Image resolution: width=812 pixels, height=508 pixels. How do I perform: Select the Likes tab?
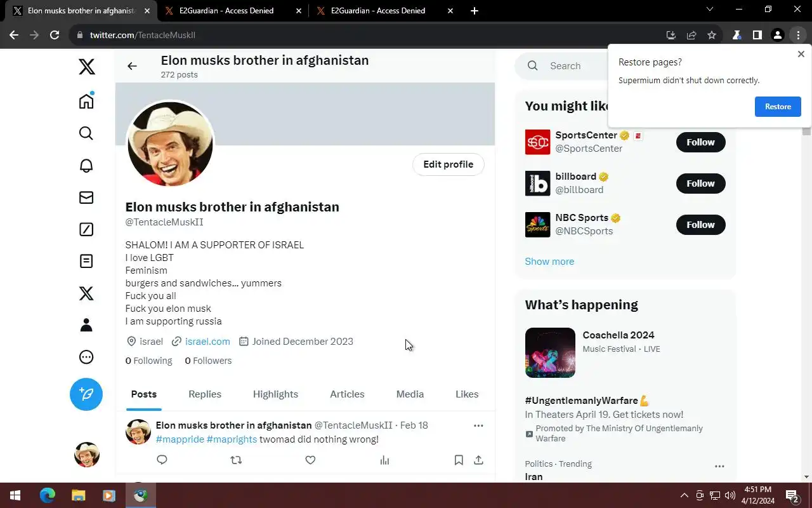(467, 394)
